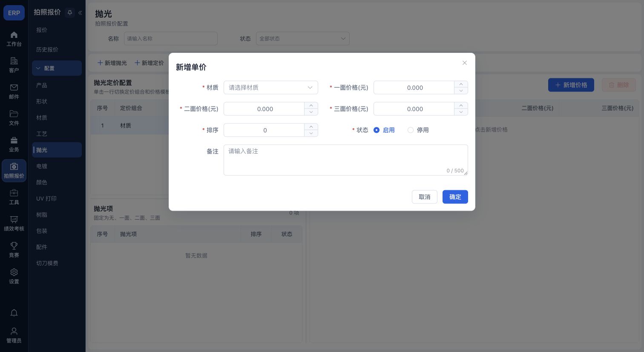Screen dimensions: 644x352
Task: Increase 排序 value with up arrow
Action: (311, 127)
